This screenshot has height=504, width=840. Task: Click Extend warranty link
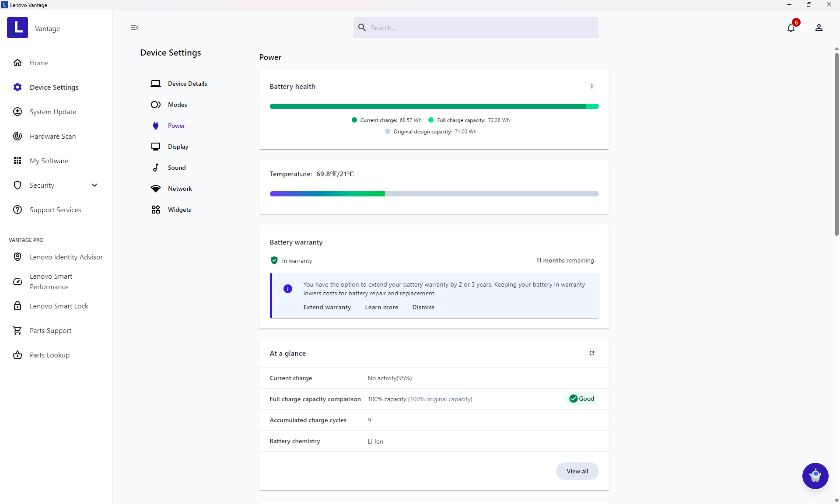click(327, 307)
